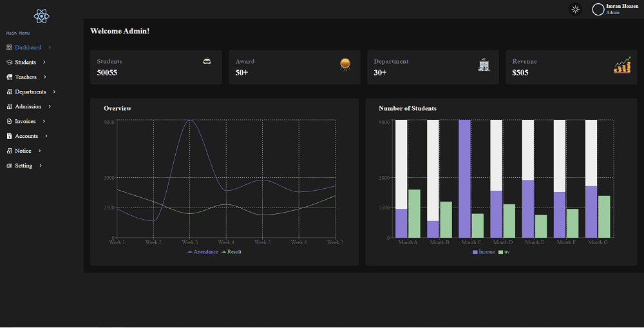The width and height of the screenshot is (644, 328).
Task: Open the Notice menu item
Action: point(23,151)
